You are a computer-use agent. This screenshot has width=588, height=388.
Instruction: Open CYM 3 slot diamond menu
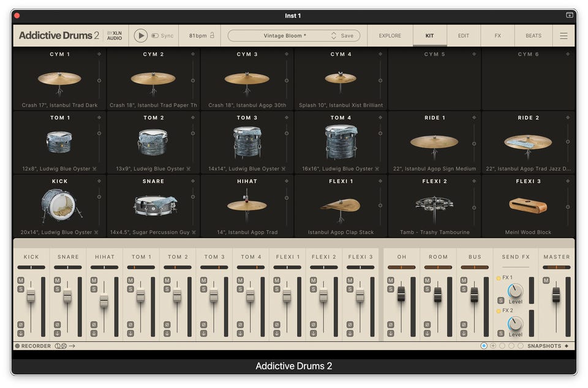287,54
